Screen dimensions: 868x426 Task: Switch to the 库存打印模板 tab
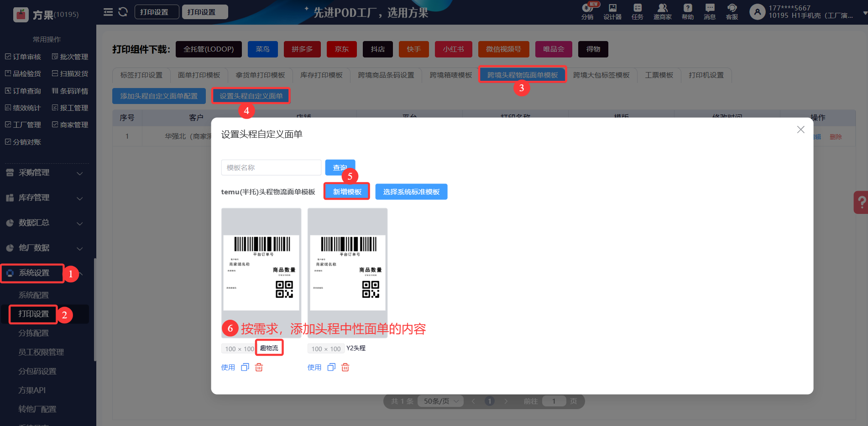321,75
